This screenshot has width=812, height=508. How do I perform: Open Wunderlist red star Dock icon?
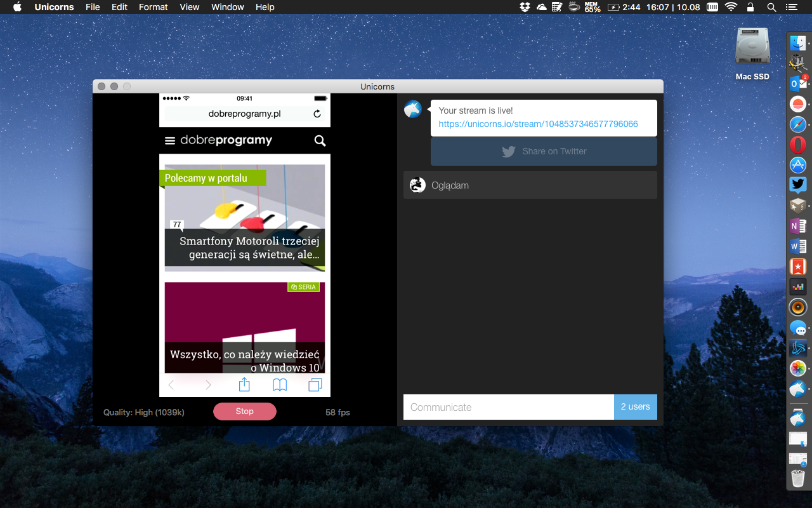(x=797, y=266)
